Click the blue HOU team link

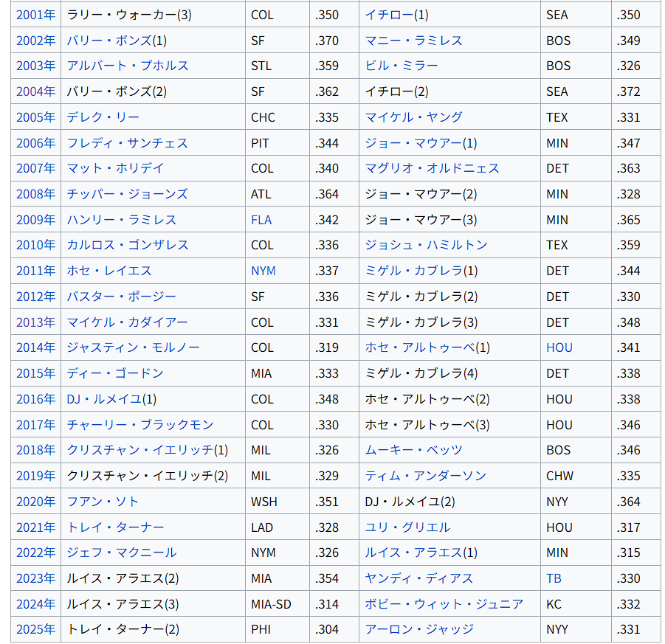pos(559,347)
